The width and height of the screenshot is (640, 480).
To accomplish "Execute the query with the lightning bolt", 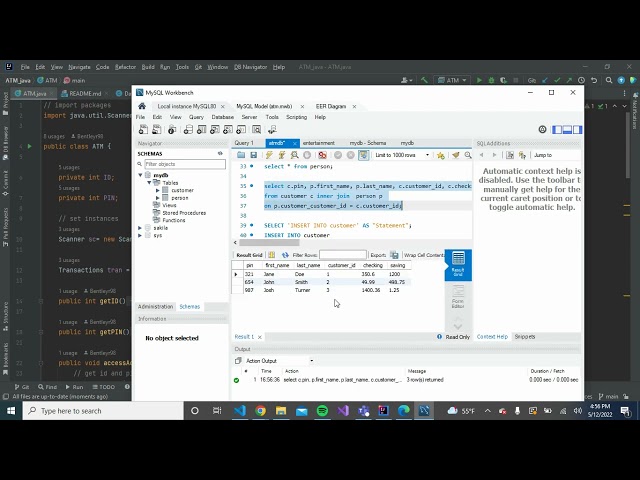I will coord(269,155).
